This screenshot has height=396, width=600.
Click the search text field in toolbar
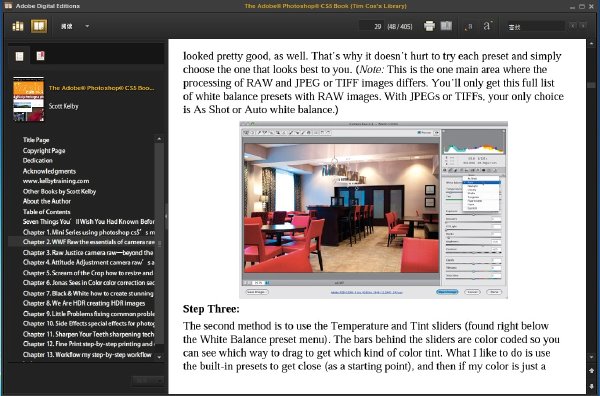pos(535,26)
